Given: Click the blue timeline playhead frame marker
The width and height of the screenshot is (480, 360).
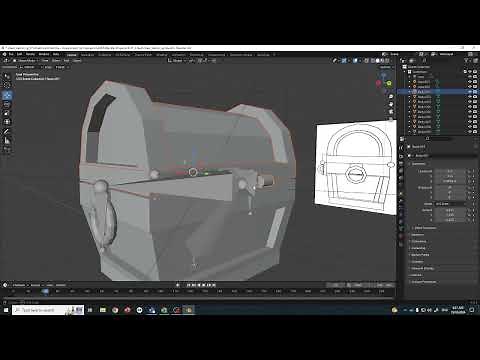Looking at the screenshot, I should 45,291.
